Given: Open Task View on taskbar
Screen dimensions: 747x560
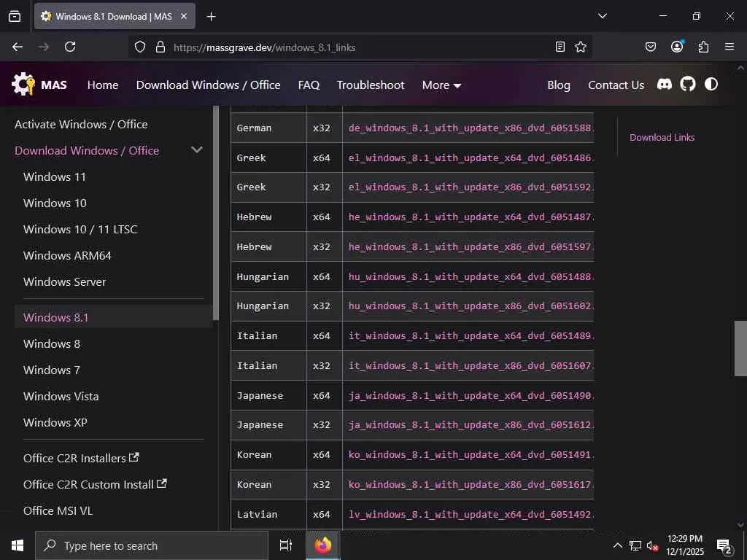Looking at the screenshot, I should (285, 545).
